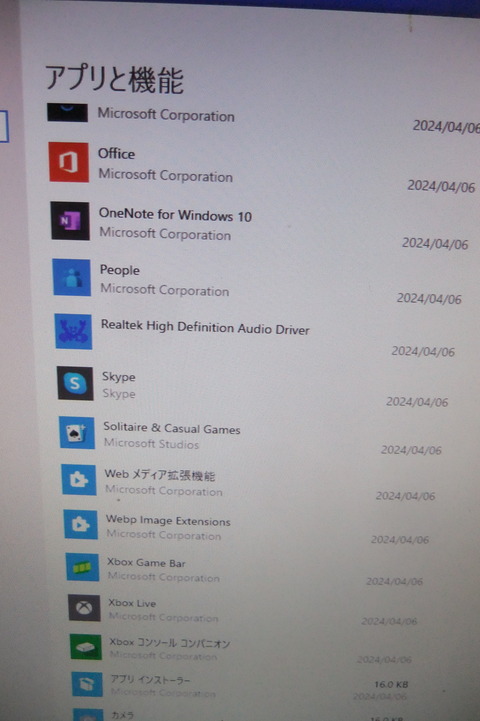Click the Office app icon

coord(69,162)
